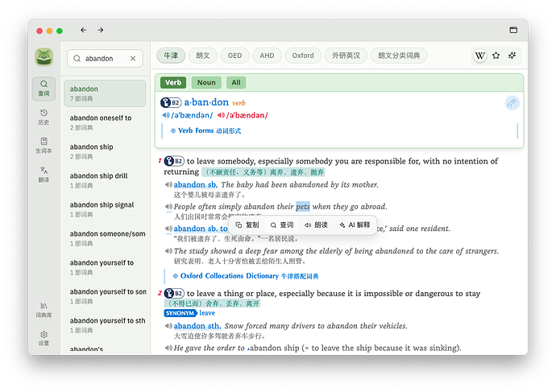Switch to the OED dictionary tab
Screen dimensions: 556x392
pos(234,56)
